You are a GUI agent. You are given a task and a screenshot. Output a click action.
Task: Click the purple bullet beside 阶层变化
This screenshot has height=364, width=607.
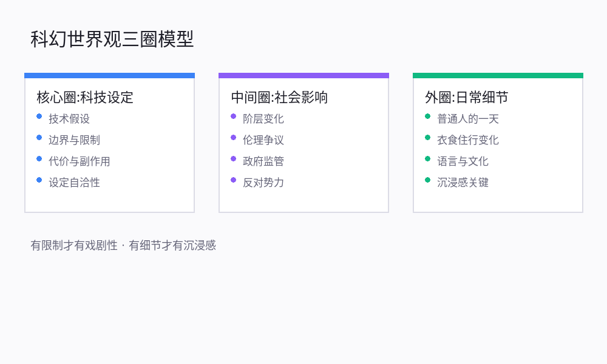234,116
